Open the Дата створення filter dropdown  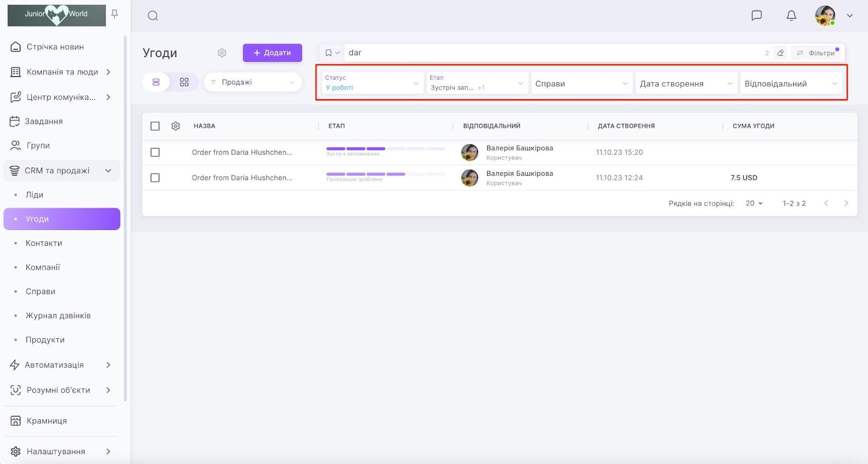[686, 84]
